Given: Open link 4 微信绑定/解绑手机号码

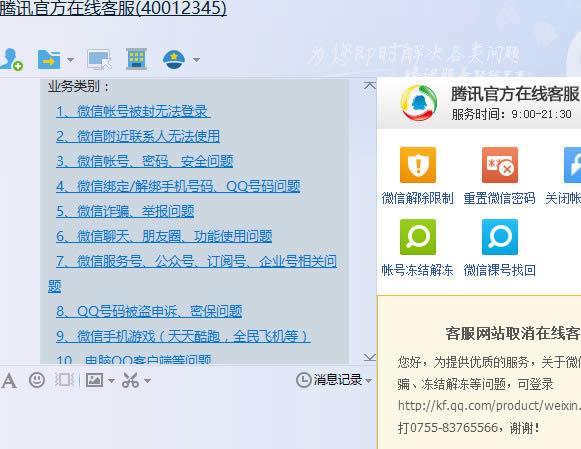Looking at the screenshot, I should pos(178,186).
